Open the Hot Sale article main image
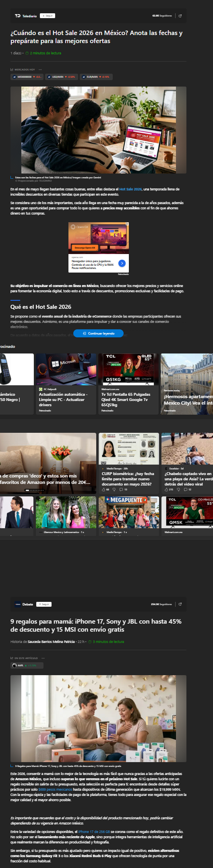The image size is (213, 868). (x=98, y=130)
